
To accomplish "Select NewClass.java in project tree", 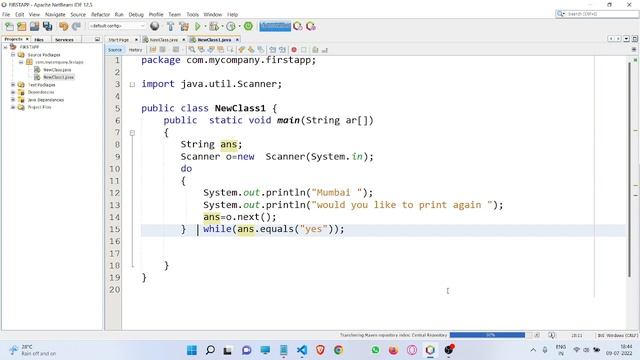I will click(57, 70).
